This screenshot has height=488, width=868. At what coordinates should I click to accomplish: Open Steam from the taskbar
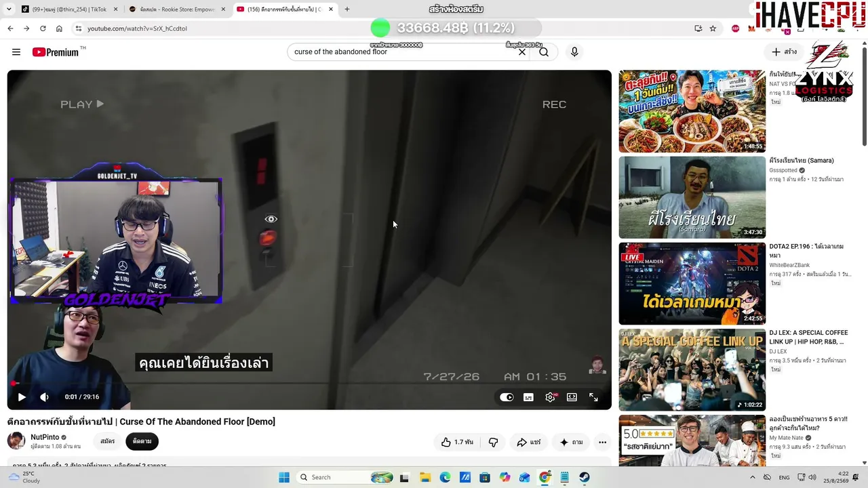(585, 477)
